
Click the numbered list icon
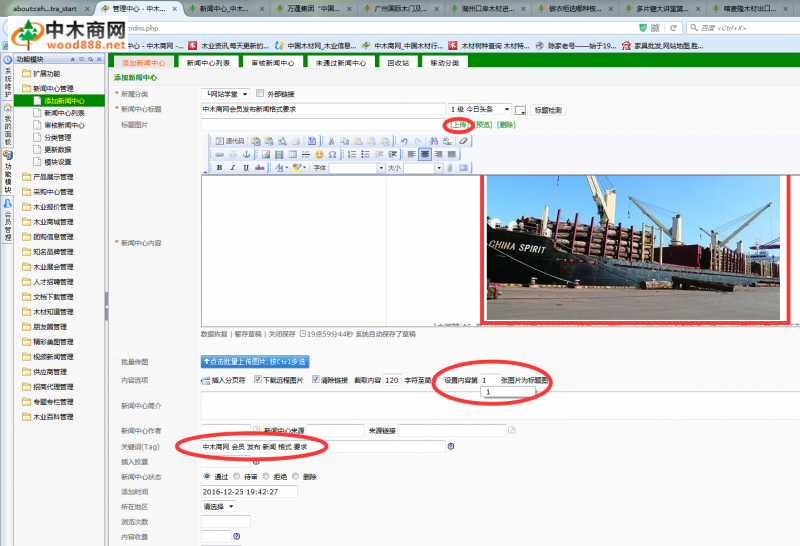point(352,154)
